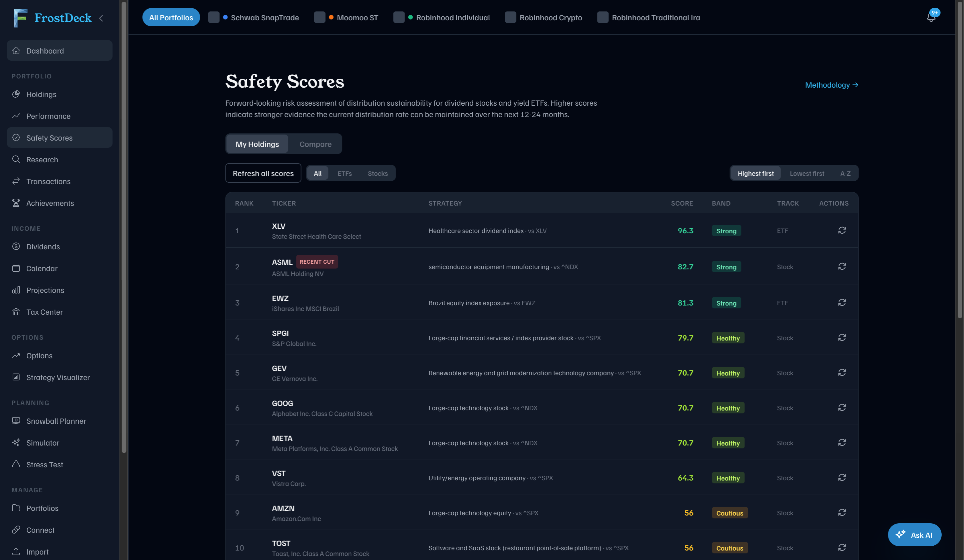This screenshot has width=964, height=560.
Task: Refresh the META score icon
Action: [x=842, y=442]
